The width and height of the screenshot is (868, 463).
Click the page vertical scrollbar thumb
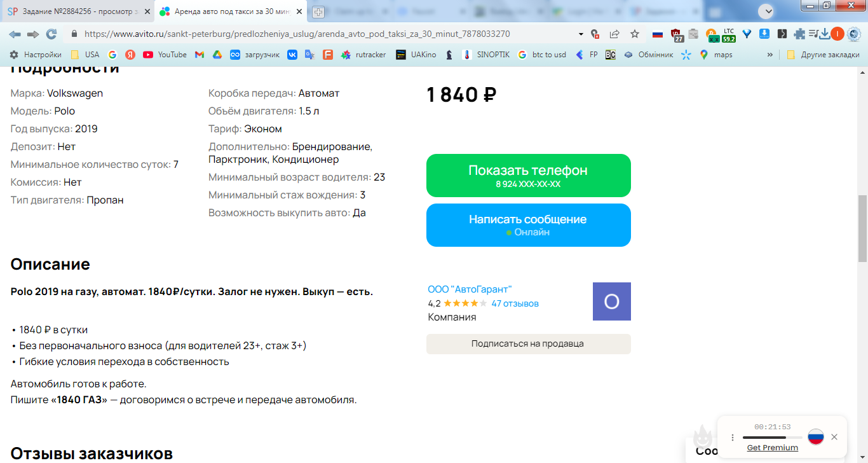(862, 229)
